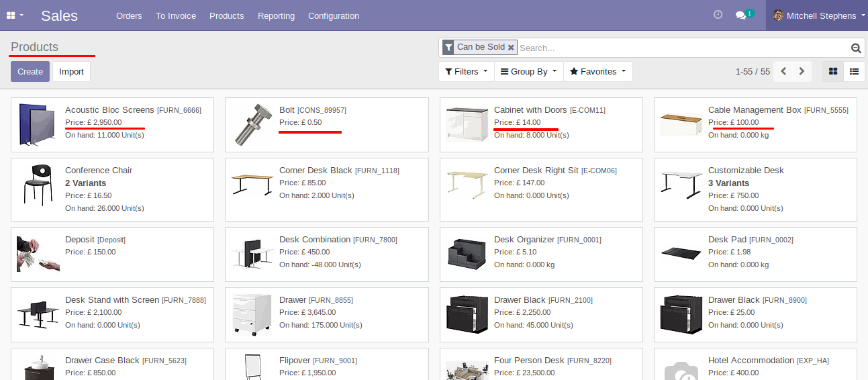The width and height of the screenshot is (868, 380).
Task: Open Desk Stand with Screen image
Action: click(x=38, y=314)
